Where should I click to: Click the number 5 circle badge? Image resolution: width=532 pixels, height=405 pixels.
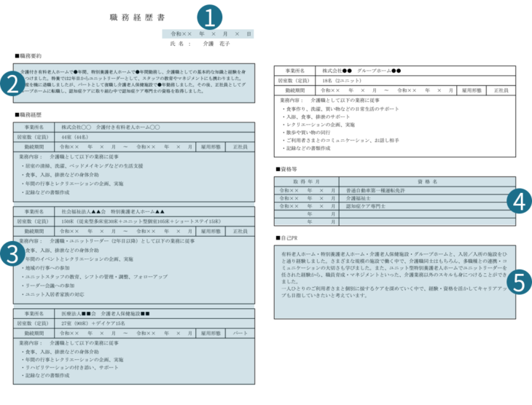(x=518, y=280)
